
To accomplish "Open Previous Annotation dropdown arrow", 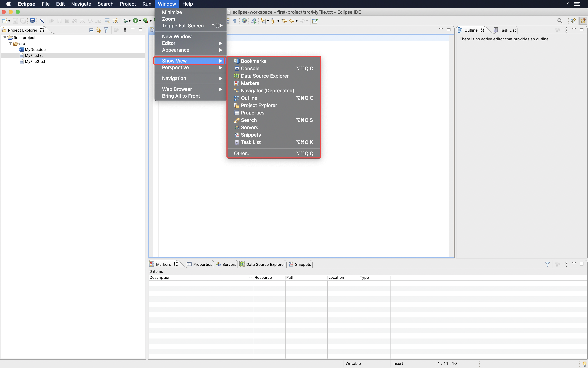I will point(278,21).
